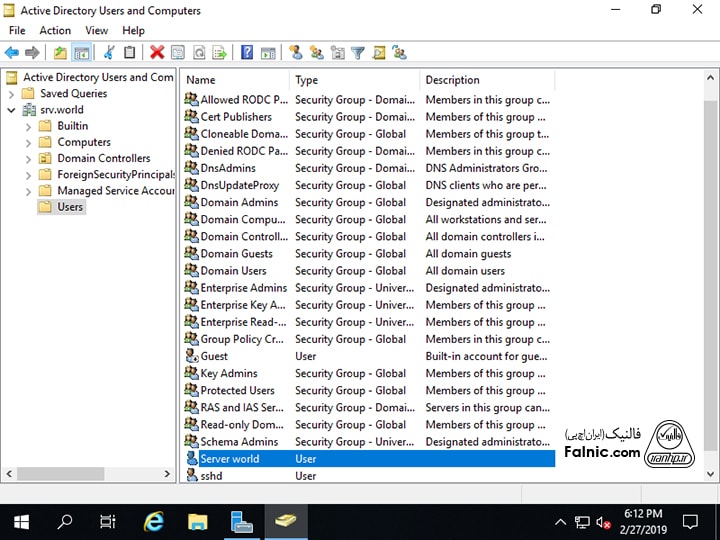The height and width of the screenshot is (540, 720).
Task: Expand the Saved Queries tree node
Action: pyautogui.click(x=11, y=94)
